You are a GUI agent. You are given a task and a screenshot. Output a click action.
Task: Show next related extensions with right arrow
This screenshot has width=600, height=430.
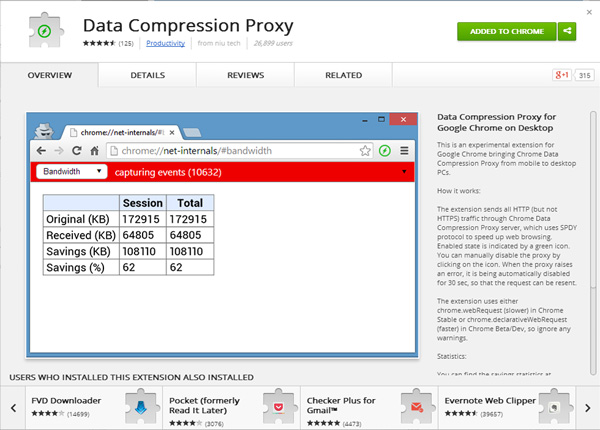587,408
